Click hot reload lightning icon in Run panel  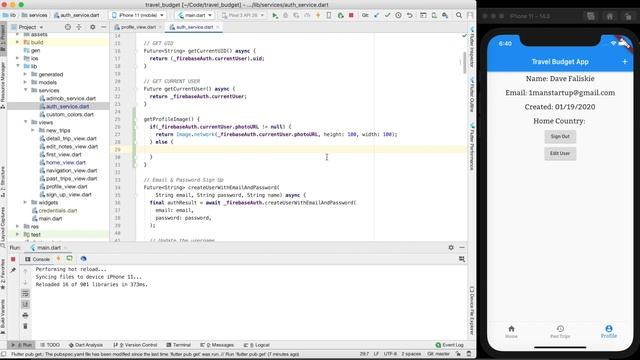pyautogui.click(x=58, y=259)
